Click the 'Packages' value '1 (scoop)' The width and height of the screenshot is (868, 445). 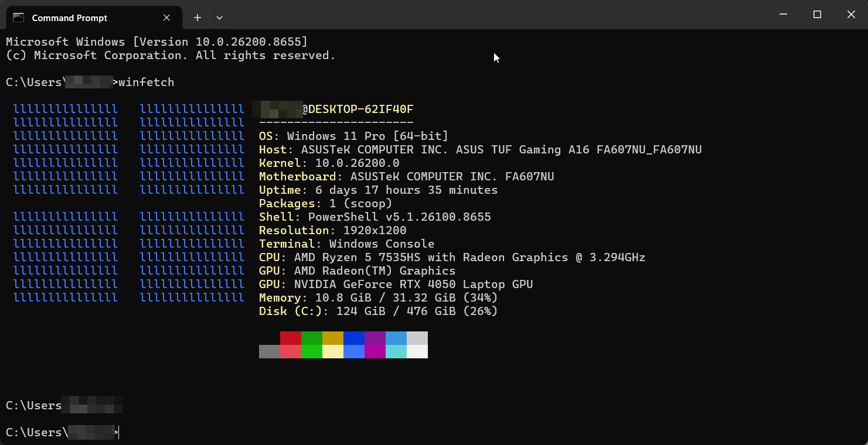(x=361, y=203)
